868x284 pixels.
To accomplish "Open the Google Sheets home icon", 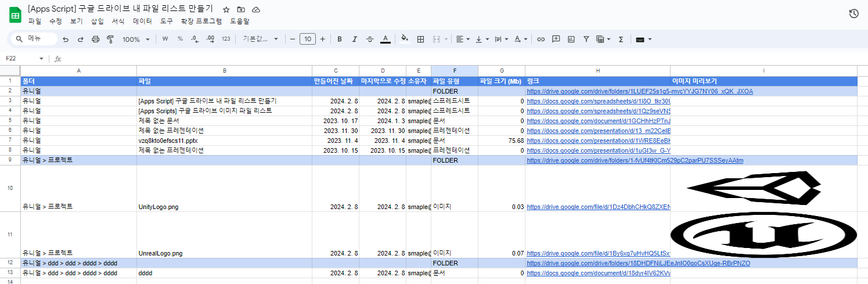I will coord(15,15).
